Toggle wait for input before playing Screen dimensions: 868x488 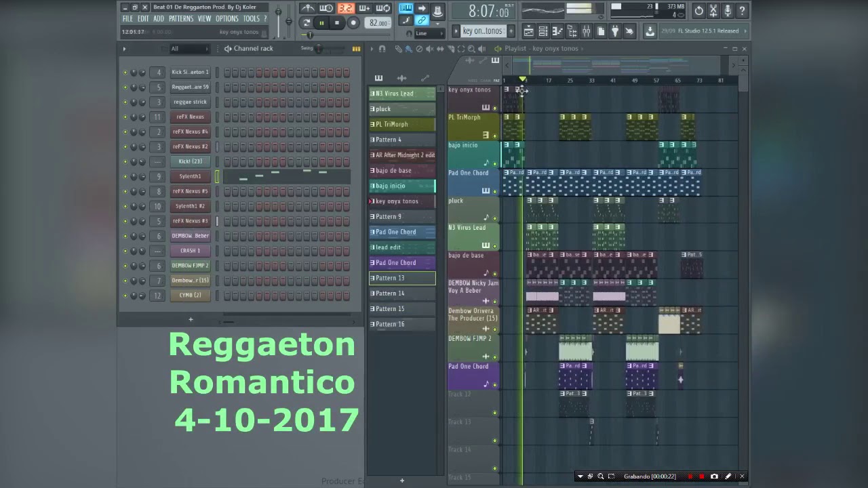point(326,8)
